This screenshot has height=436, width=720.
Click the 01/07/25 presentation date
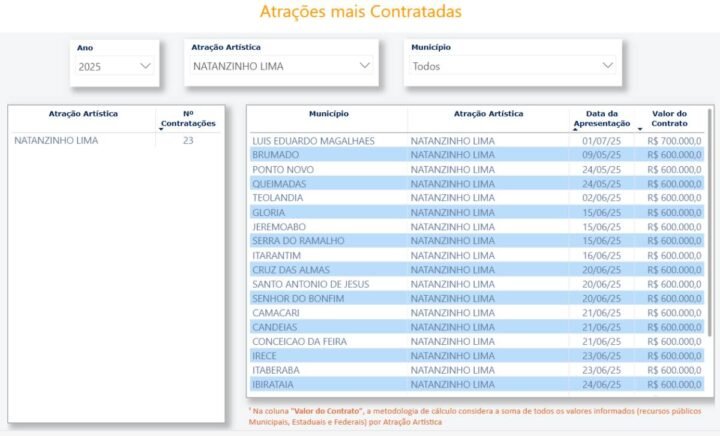click(602, 141)
